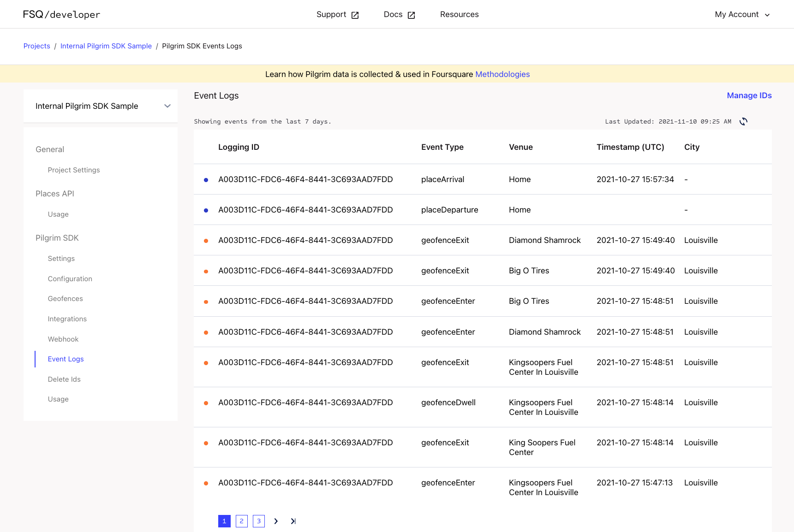Go to page 1 of event logs
The height and width of the screenshot is (532, 794).
point(224,521)
